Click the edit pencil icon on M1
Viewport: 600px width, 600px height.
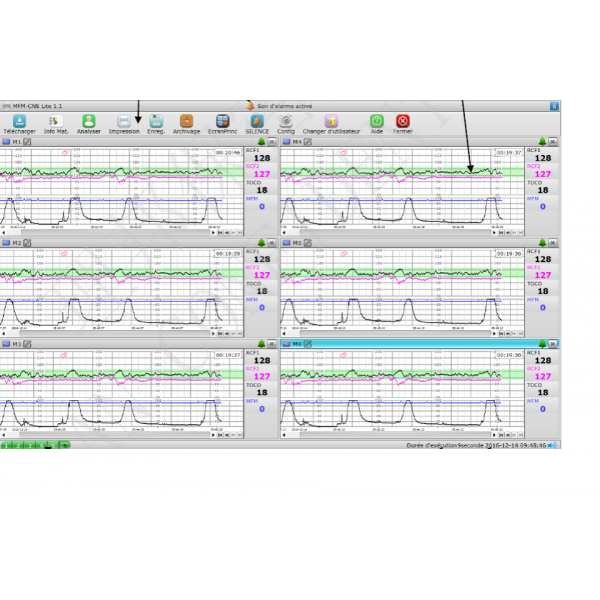[x=28, y=142]
